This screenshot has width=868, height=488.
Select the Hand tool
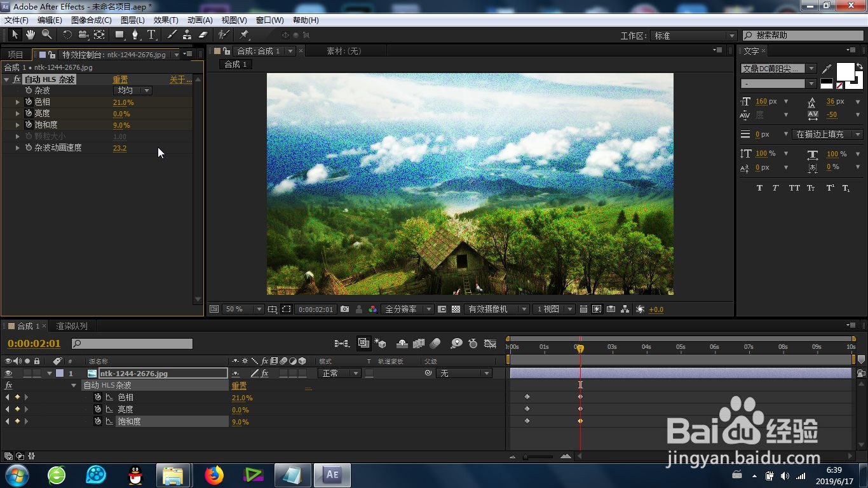(x=31, y=34)
